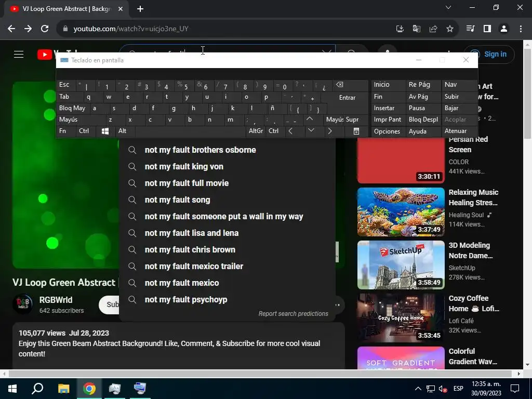The width and height of the screenshot is (532, 399).
Task: Toggle left Ctrl key on on-screen keyboard
Action: (86, 131)
